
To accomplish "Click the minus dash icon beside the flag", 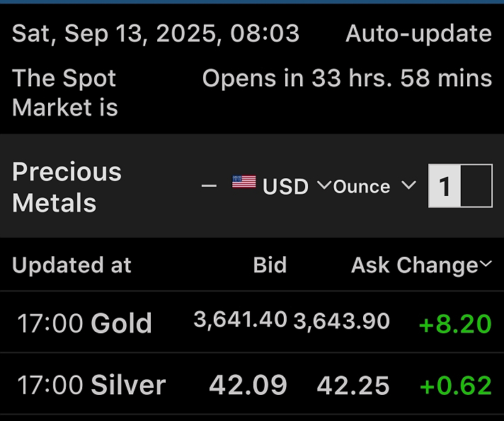I will pyautogui.click(x=209, y=185).
